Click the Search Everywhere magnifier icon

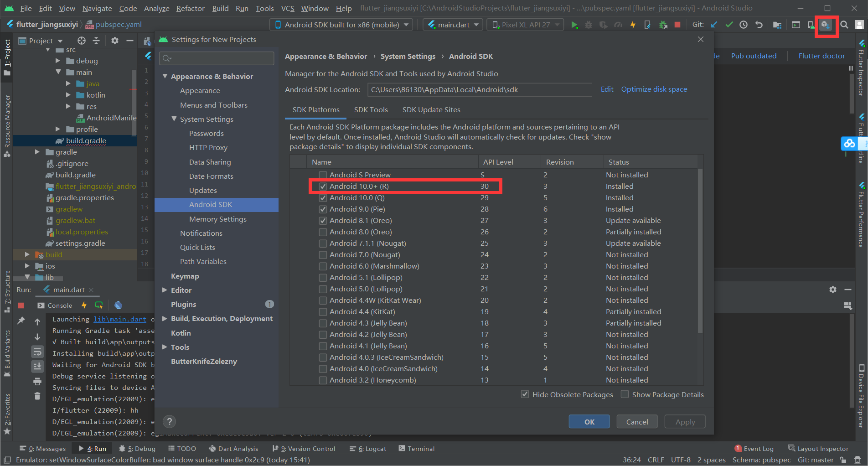844,25
